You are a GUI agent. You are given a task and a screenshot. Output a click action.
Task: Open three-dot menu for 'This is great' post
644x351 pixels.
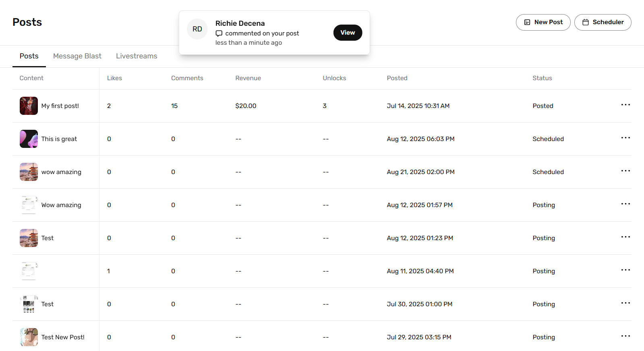[x=625, y=138]
